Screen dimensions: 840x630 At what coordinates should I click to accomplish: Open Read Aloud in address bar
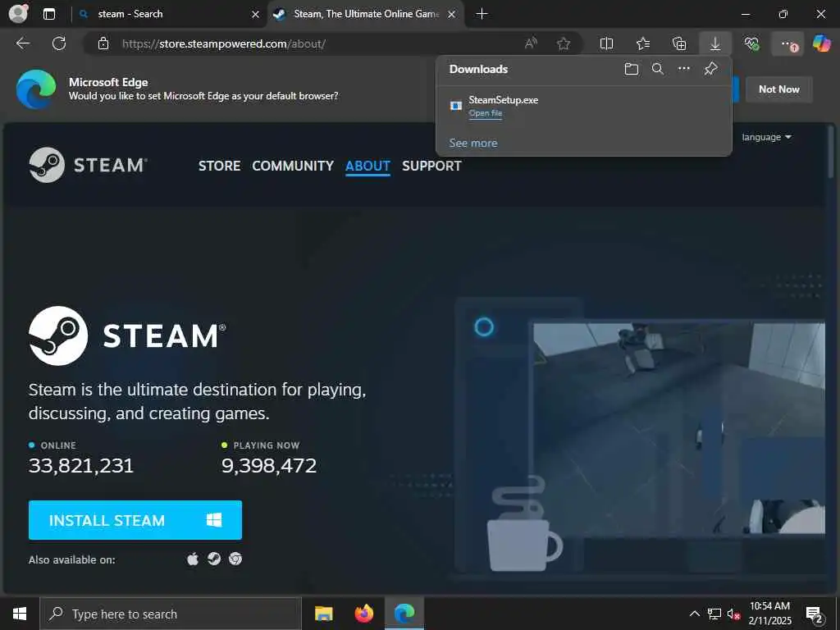click(531, 43)
